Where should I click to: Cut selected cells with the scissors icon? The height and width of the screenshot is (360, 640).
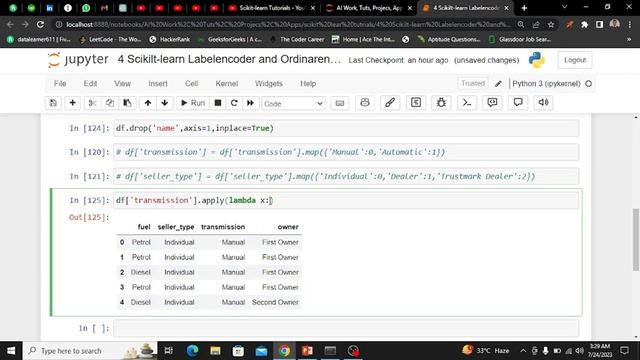click(x=93, y=103)
